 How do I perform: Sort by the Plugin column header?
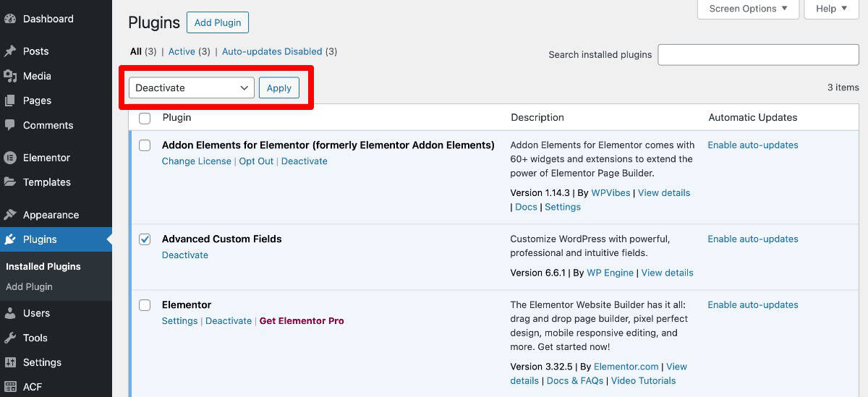pyautogui.click(x=176, y=118)
